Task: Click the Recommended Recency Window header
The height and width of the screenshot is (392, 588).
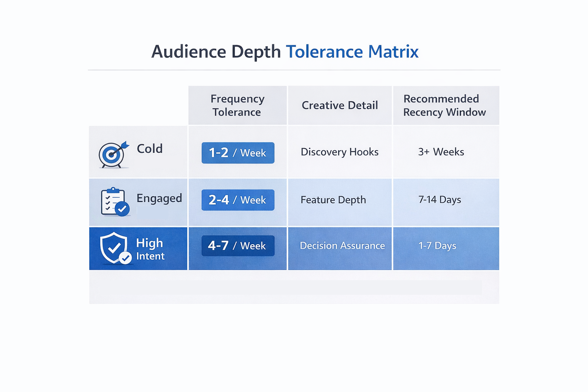Action: 444,105
